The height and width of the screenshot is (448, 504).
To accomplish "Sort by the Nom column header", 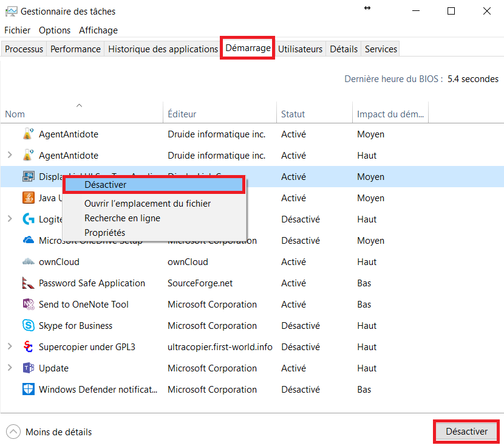I will 81,112.
